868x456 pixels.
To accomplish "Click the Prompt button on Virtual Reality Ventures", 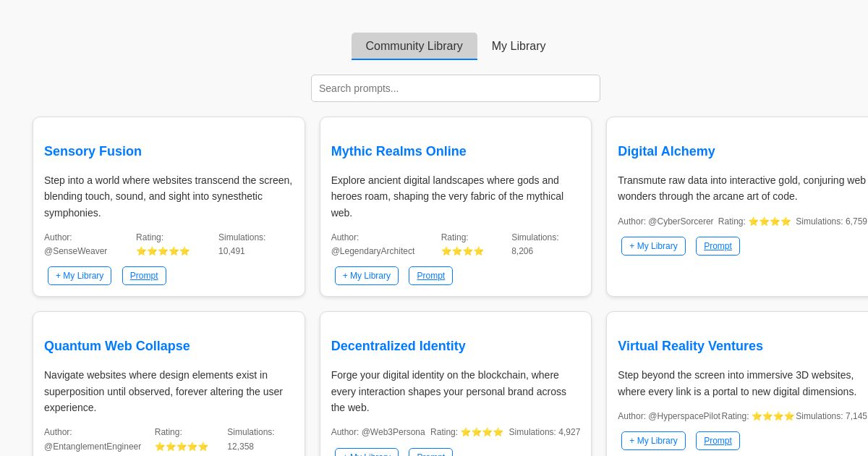I will (x=718, y=441).
